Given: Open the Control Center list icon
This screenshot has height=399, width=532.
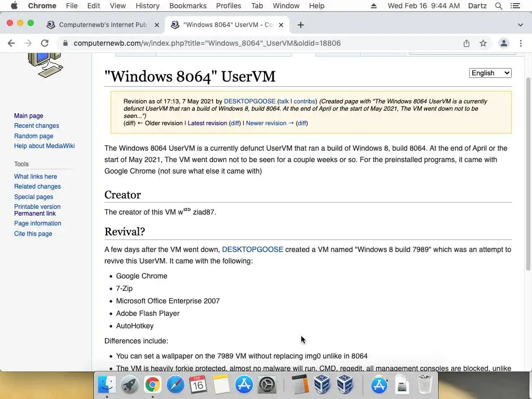Looking at the screenshot, I should 515,6.
